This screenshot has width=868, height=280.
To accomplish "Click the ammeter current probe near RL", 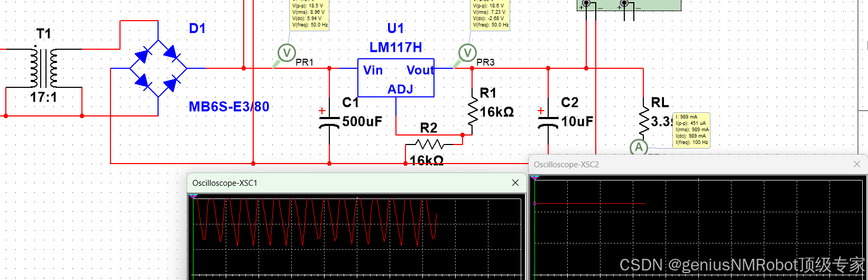I will pos(639,147).
